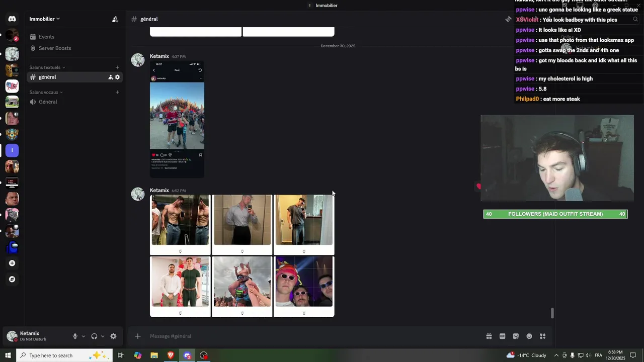Viewport: 644px width, 362px height.
Task: Open clock and calendar 6:58 PM
Action: click(x=616, y=355)
